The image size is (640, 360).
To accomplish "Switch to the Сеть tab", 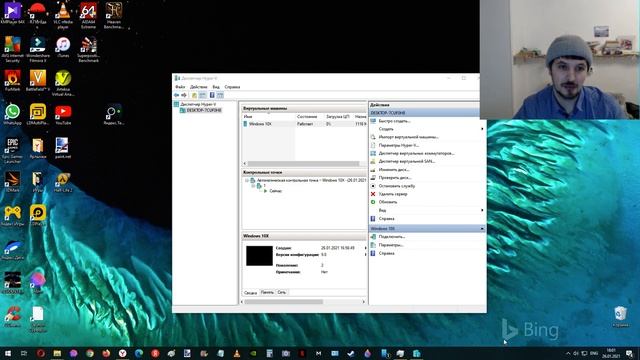I will [282, 292].
